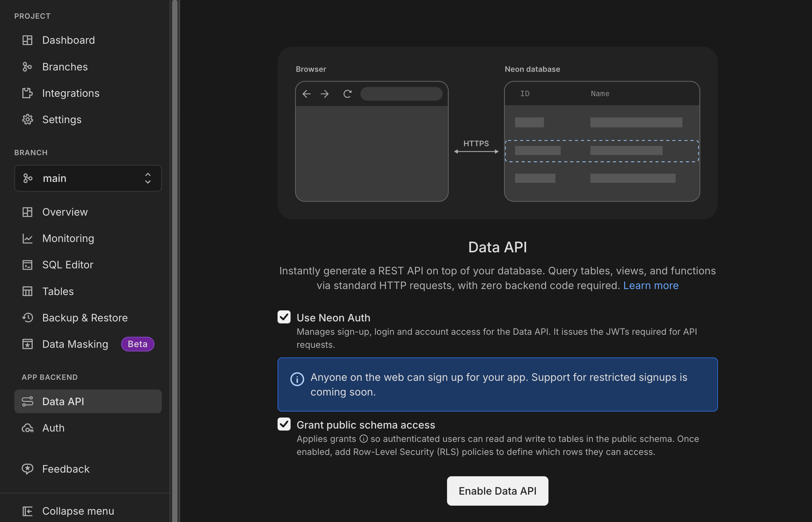Open the Dashboard page

tap(68, 40)
